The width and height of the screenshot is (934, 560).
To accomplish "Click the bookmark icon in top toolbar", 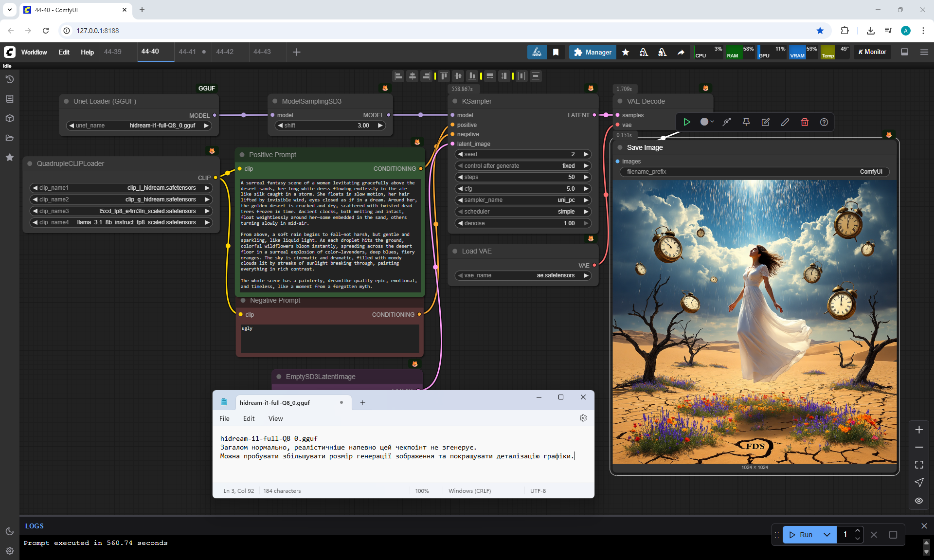I will click(x=556, y=52).
